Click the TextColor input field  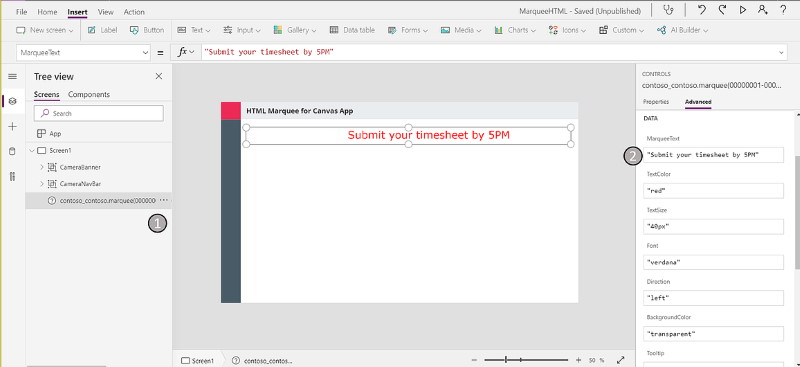[x=713, y=191]
